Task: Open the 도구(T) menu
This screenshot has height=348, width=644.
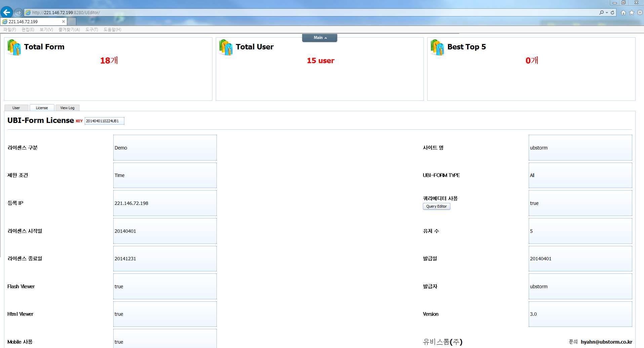Action: click(92, 30)
